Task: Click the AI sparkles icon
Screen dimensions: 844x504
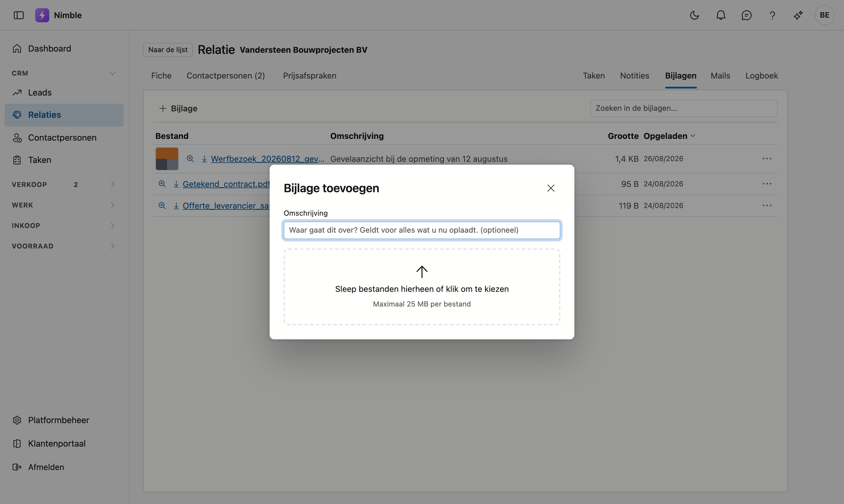Action: 798,15
